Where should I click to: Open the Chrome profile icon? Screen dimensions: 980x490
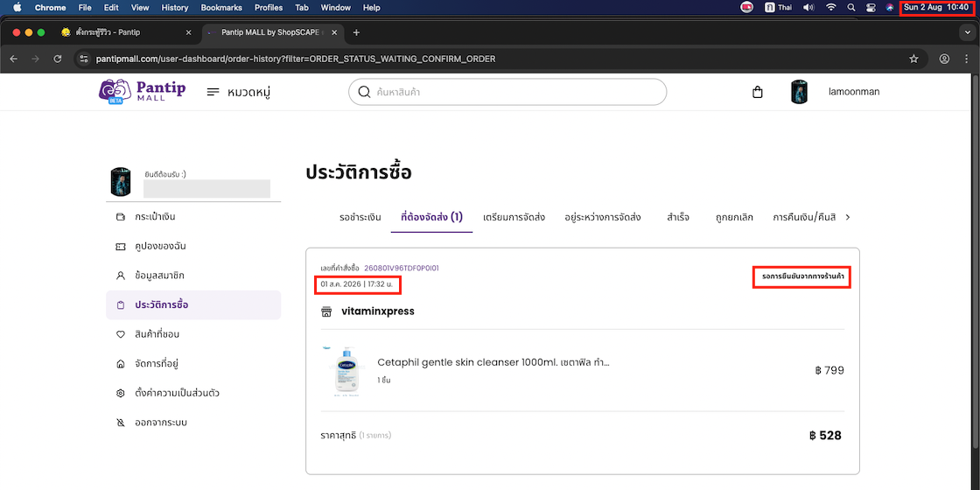click(x=944, y=59)
